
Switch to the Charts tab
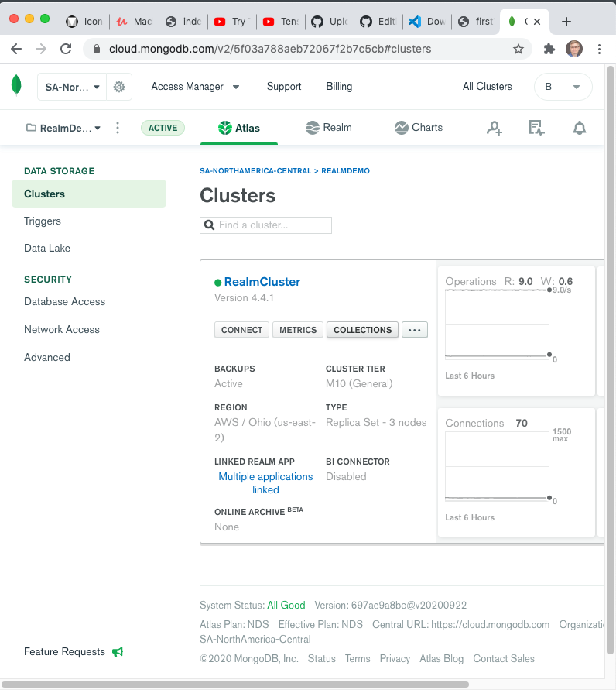coord(419,128)
